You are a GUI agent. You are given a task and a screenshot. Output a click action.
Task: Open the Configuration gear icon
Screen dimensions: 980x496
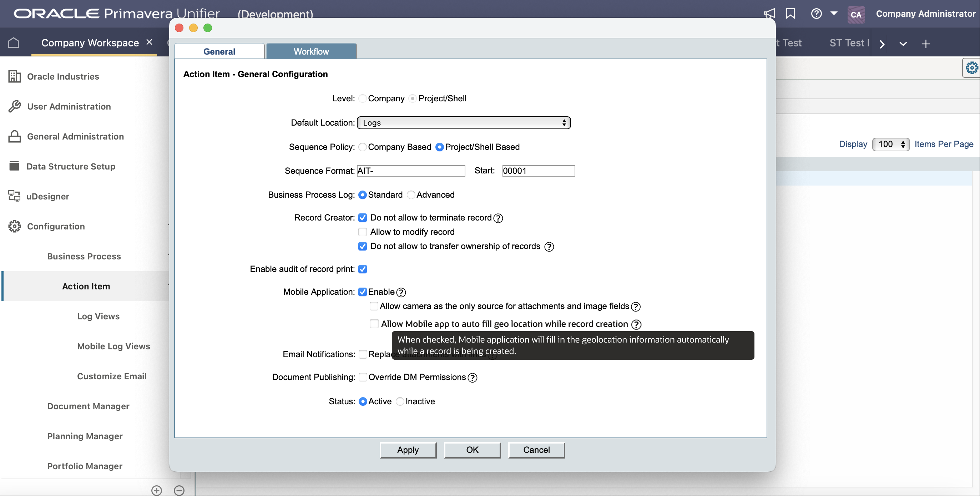point(15,226)
